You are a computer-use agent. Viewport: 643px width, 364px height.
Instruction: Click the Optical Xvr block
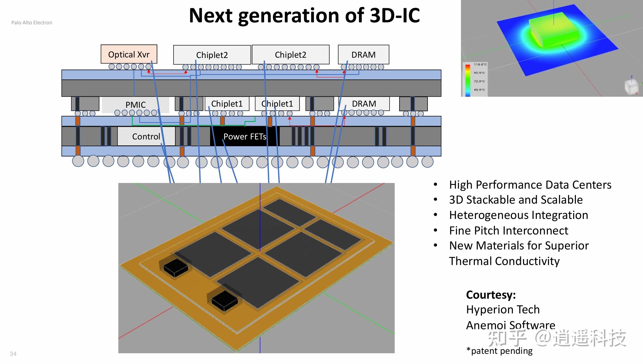point(129,54)
